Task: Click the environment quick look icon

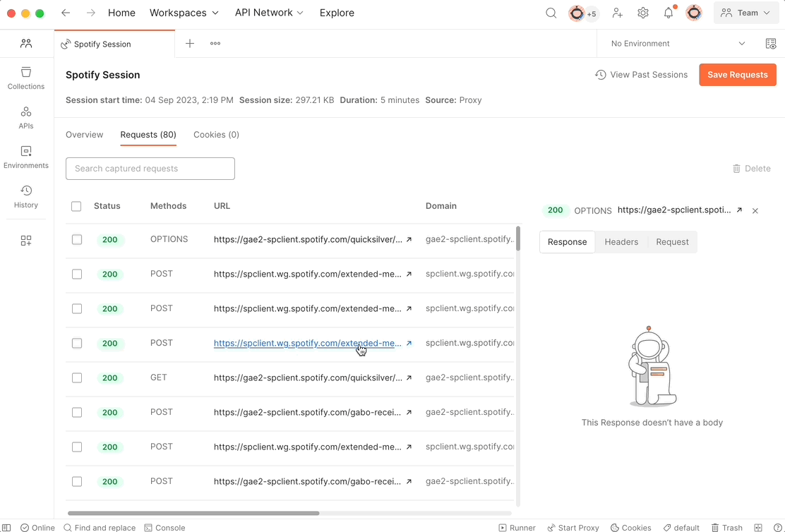Action: [771, 44]
